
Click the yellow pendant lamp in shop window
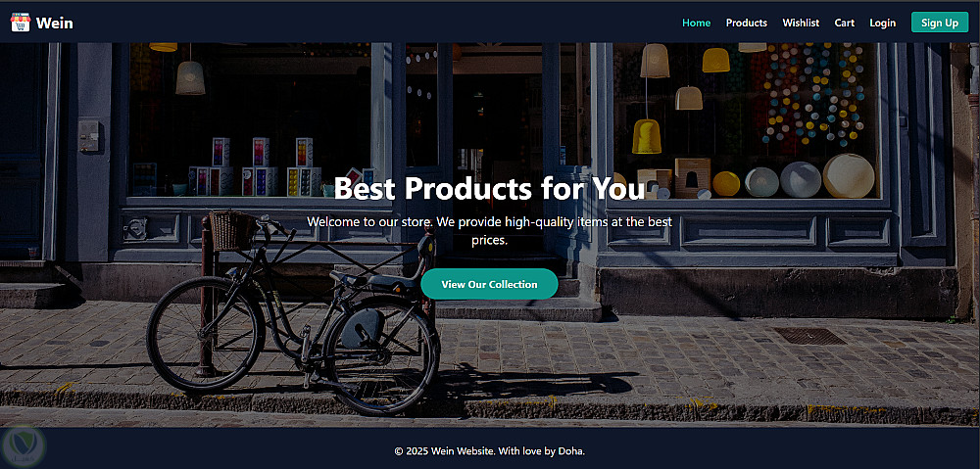[646, 136]
